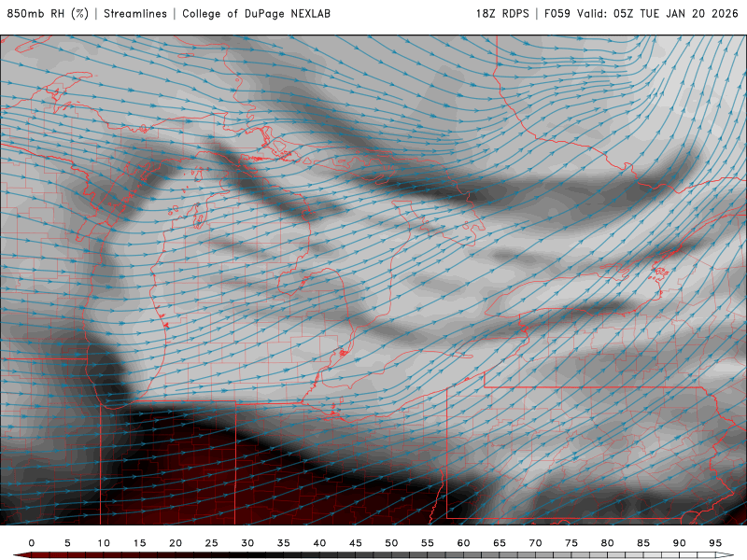Click the colorbar label "20"
The height and width of the screenshot is (560, 747).
176,543
